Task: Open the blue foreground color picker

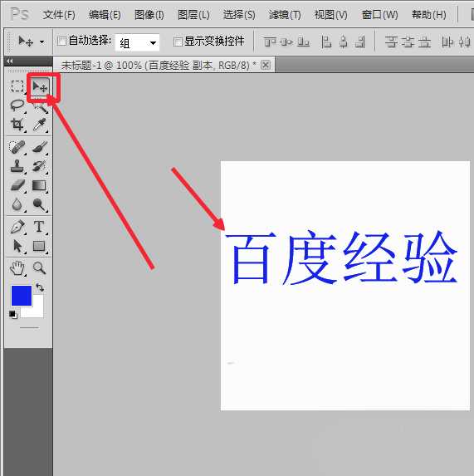Action: [x=22, y=295]
